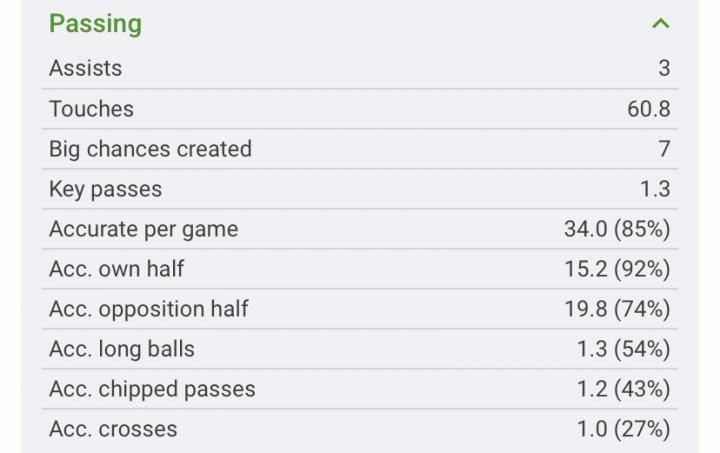The height and width of the screenshot is (453, 720).
Task: Click the 1.2 (43%) chipped value
Action: pos(622,389)
